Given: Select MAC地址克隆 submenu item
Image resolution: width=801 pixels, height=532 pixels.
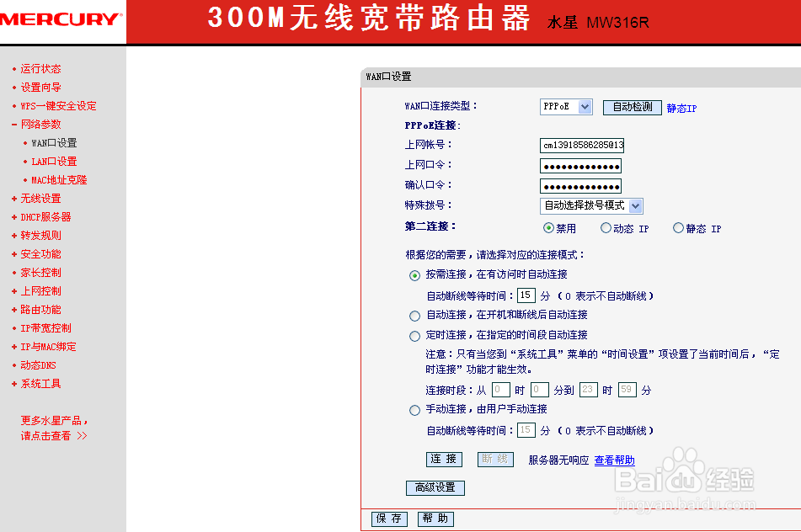Looking at the screenshot, I should click(x=59, y=180).
